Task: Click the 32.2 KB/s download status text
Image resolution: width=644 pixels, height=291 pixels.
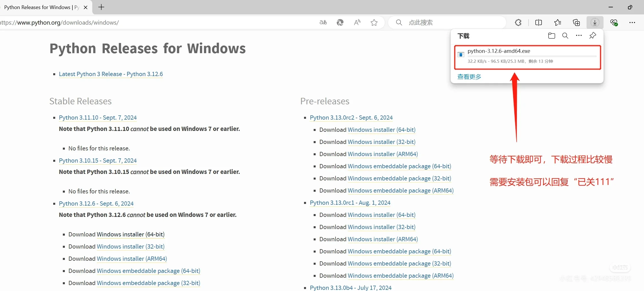Action: click(x=510, y=61)
